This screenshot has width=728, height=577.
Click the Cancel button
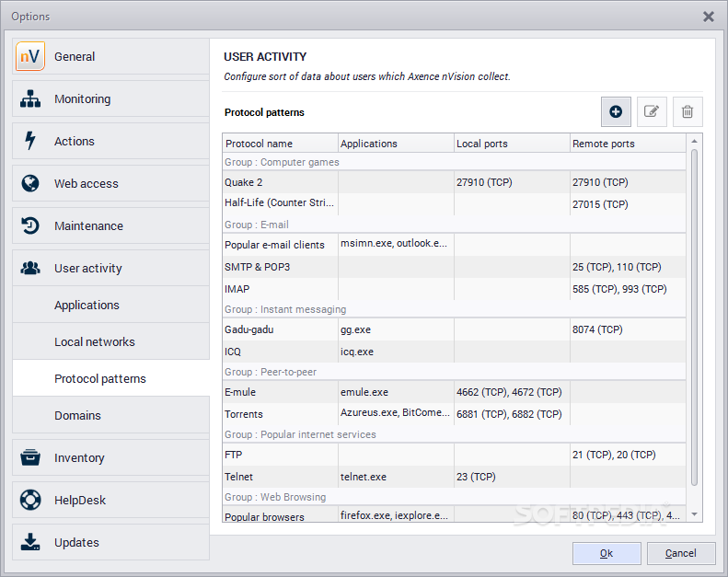[681, 553]
